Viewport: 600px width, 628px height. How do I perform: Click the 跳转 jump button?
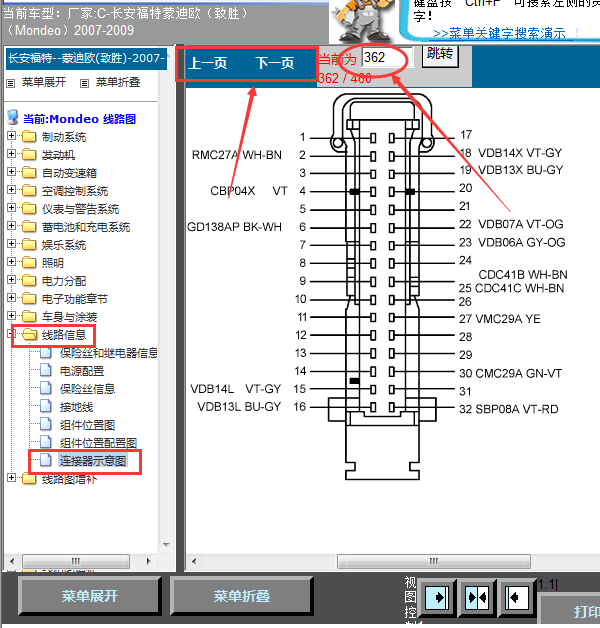coord(440,55)
